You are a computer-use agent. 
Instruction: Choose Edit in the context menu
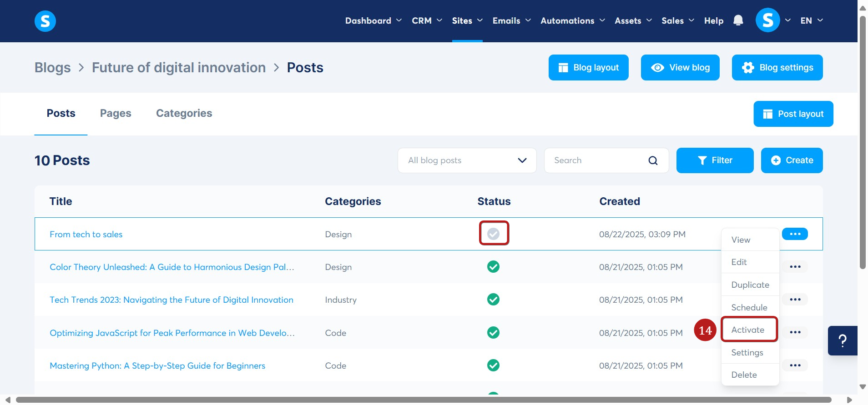point(750,262)
